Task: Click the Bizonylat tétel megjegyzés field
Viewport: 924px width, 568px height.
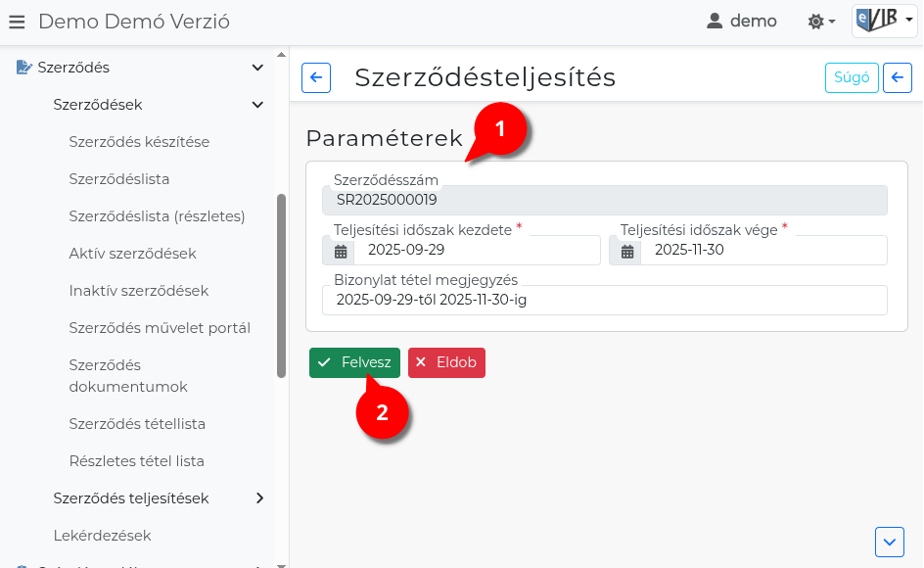Action: (604, 300)
